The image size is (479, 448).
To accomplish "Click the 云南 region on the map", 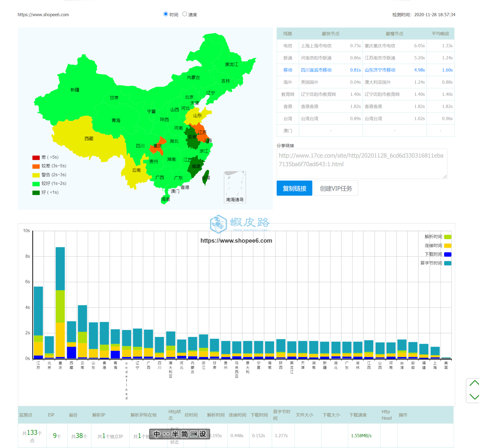I will point(136,170).
